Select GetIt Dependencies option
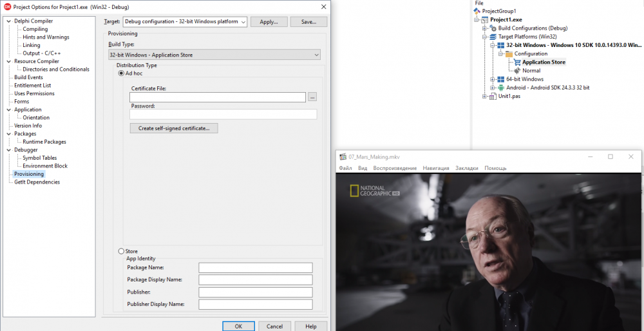This screenshot has height=331, width=644. tap(37, 182)
